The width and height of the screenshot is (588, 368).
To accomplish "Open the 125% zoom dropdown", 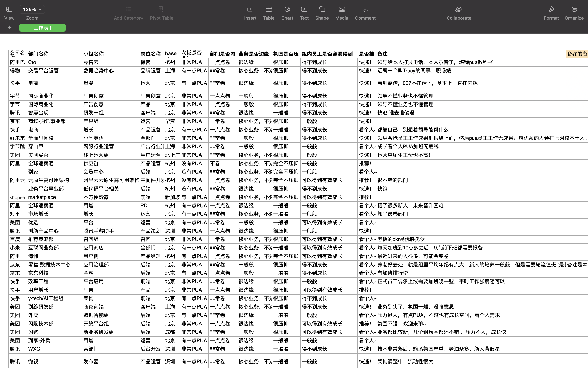I will [32, 9].
